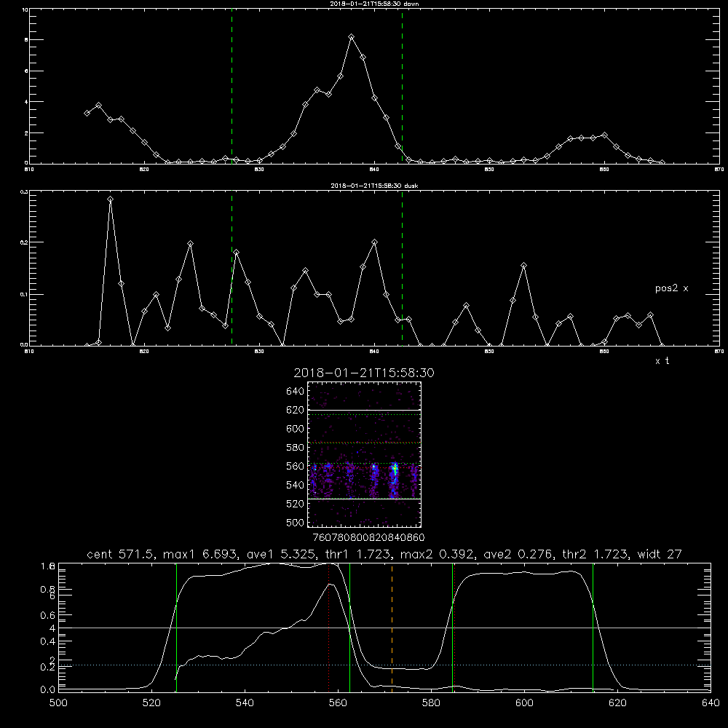Click the dusk plot peak marker near 853

coord(523,266)
